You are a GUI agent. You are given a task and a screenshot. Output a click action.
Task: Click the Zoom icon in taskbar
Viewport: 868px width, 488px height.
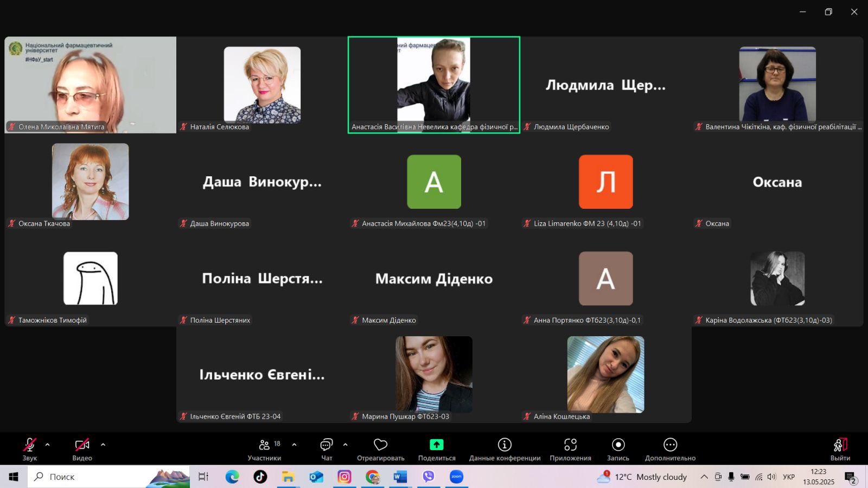pyautogui.click(x=457, y=477)
